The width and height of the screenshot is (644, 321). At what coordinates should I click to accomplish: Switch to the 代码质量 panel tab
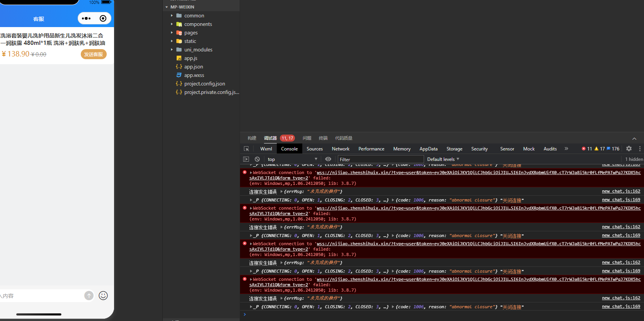[x=344, y=138]
